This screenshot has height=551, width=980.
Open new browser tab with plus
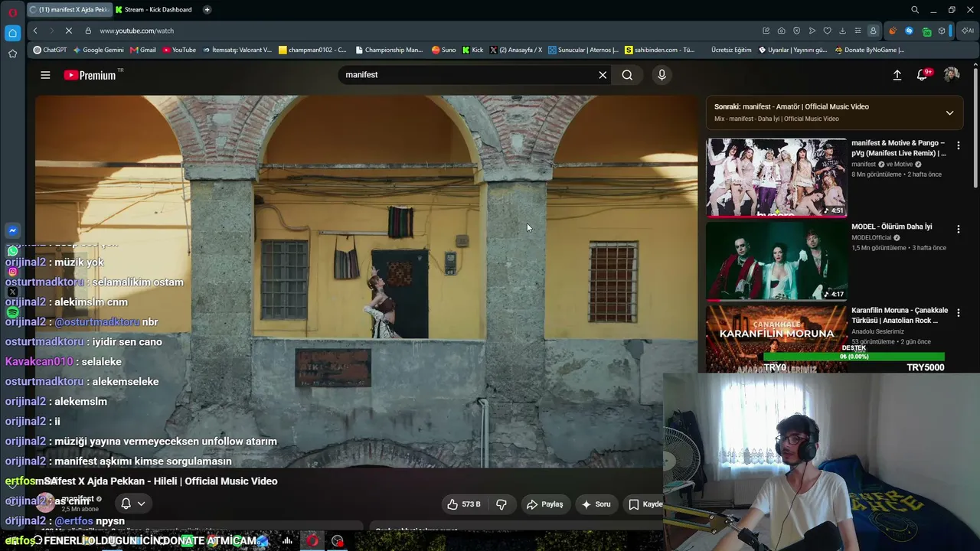[x=207, y=10]
